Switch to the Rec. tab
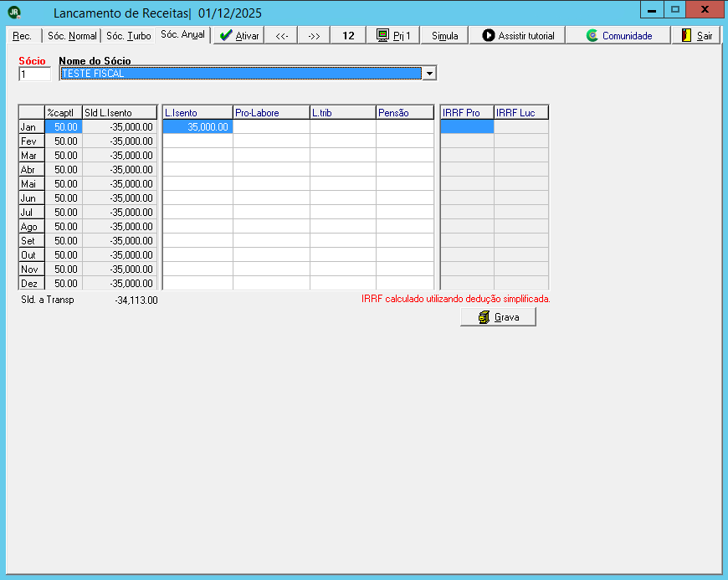Screen dimensions: 728x580 [23, 36]
